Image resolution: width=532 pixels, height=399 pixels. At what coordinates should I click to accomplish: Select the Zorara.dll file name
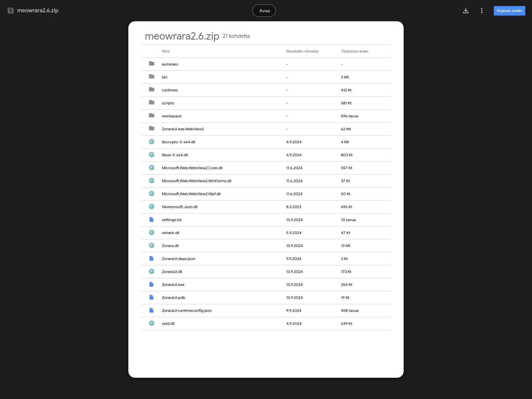(170, 246)
